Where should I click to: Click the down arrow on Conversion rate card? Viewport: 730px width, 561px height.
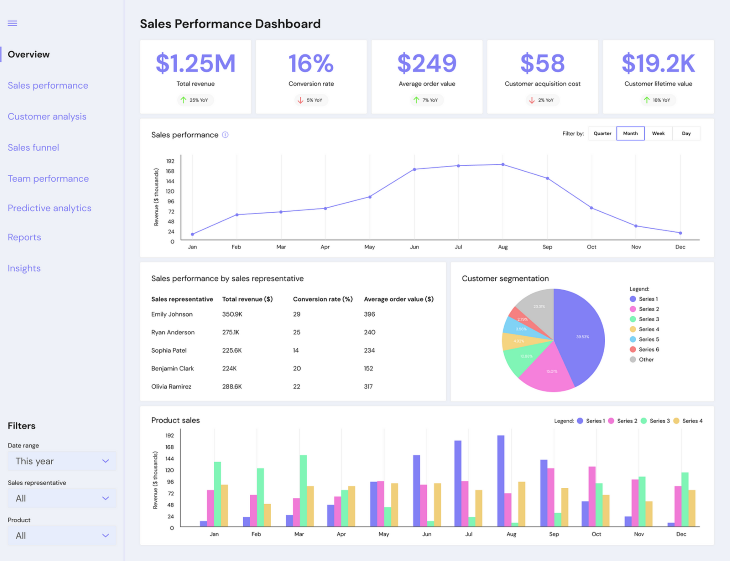[x=300, y=100]
